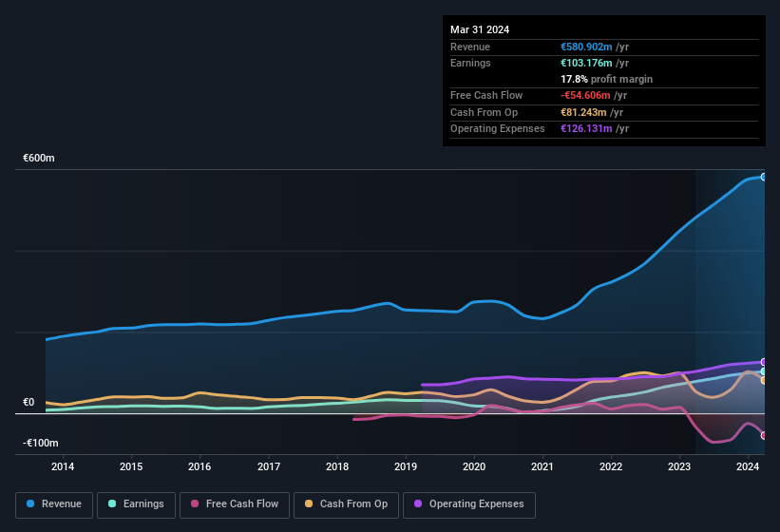Toggle Cash From Op legend item
The width and height of the screenshot is (780, 532).
(x=345, y=504)
